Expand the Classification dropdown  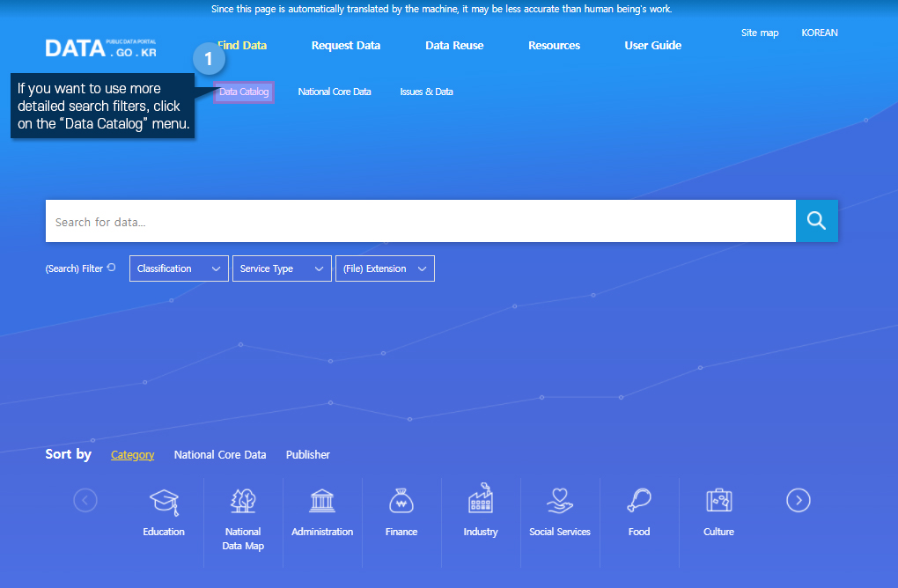179,268
